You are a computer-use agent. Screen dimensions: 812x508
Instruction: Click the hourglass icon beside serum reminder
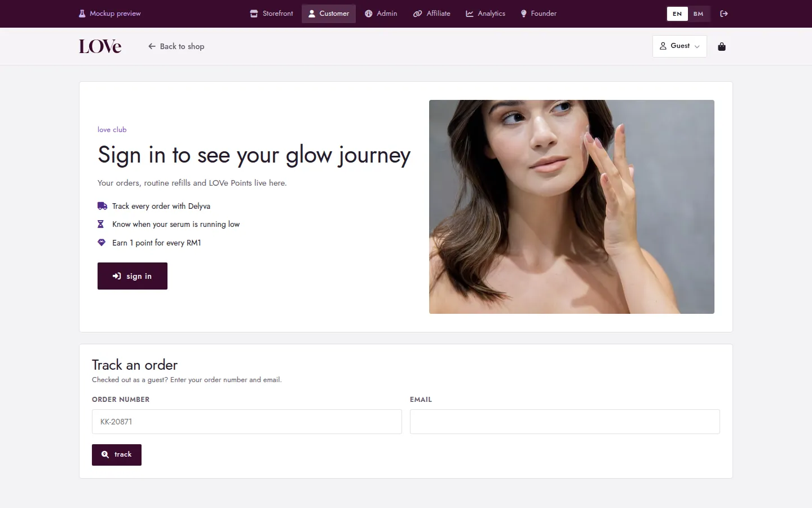(101, 224)
